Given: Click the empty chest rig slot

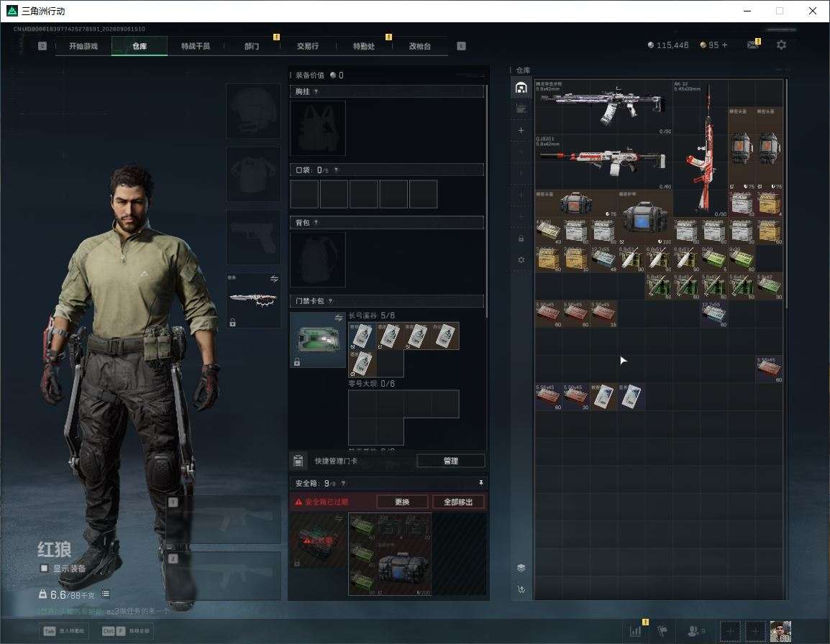Looking at the screenshot, I should point(318,128).
